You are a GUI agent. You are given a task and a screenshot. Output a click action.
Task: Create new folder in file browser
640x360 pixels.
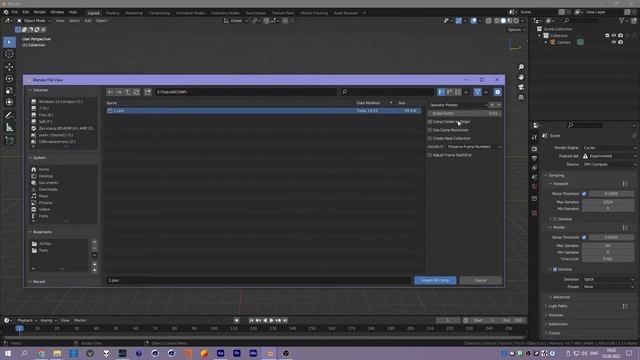coord(147,92)
